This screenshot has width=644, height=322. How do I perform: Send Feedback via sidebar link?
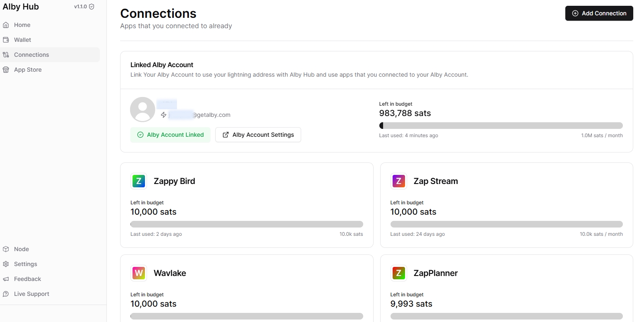tap(27, 279)
